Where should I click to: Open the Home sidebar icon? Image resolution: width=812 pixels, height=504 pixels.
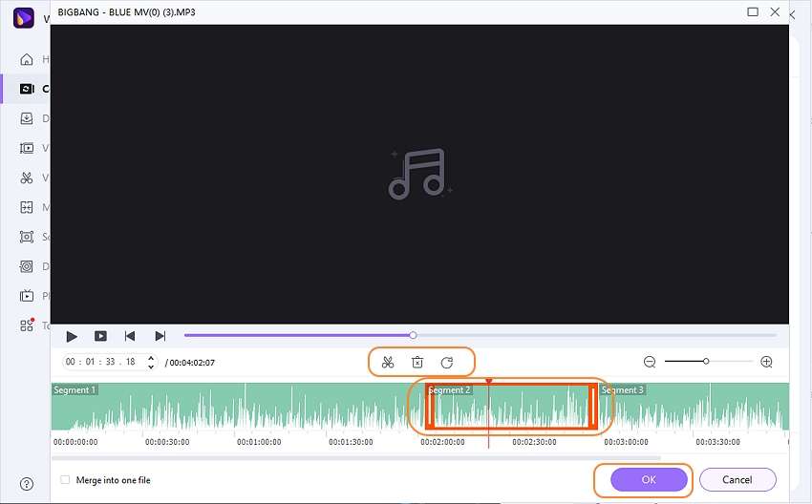click(x=27, y=59)
